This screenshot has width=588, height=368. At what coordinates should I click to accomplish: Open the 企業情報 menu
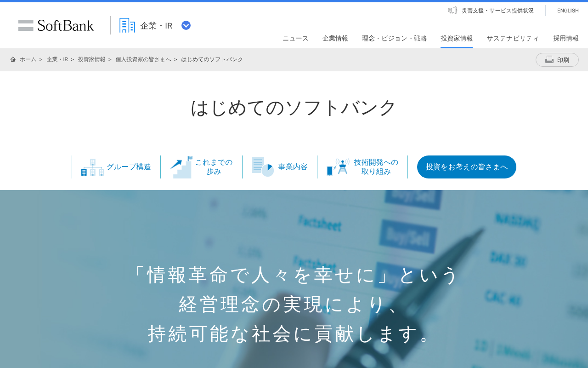tap(335, 38)
